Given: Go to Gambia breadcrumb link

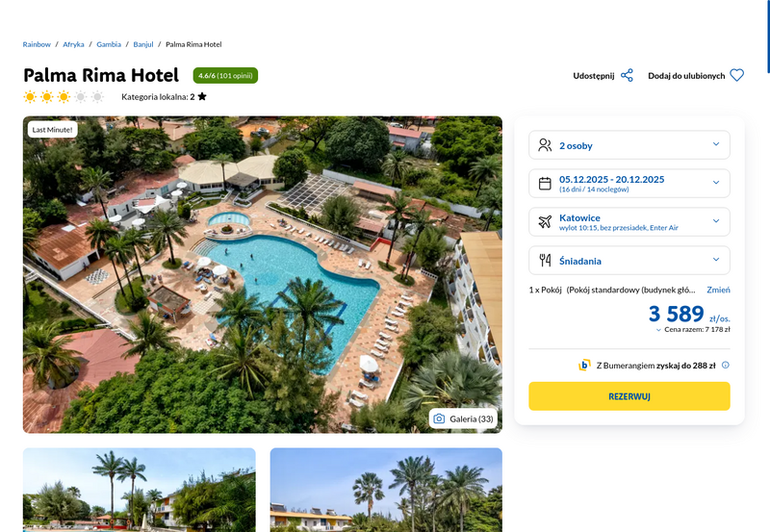Looking at the screenshot, I should tap(109, 44).
